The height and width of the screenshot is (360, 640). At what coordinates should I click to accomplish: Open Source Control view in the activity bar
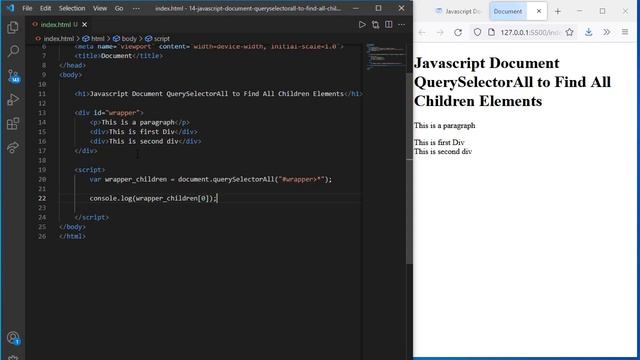point(13,76)
